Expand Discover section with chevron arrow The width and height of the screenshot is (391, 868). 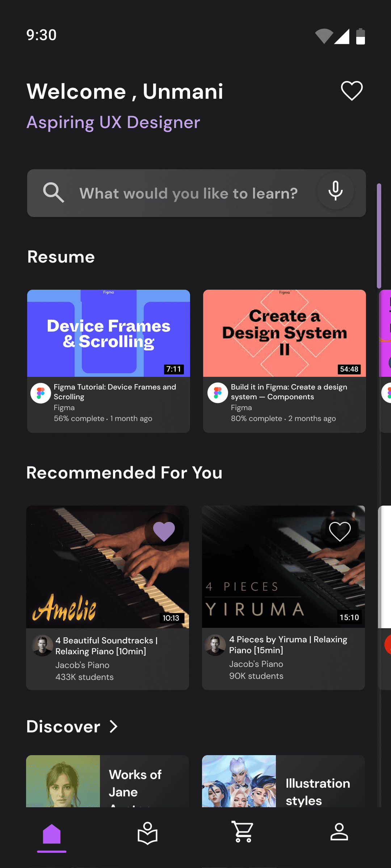[114, 726]
